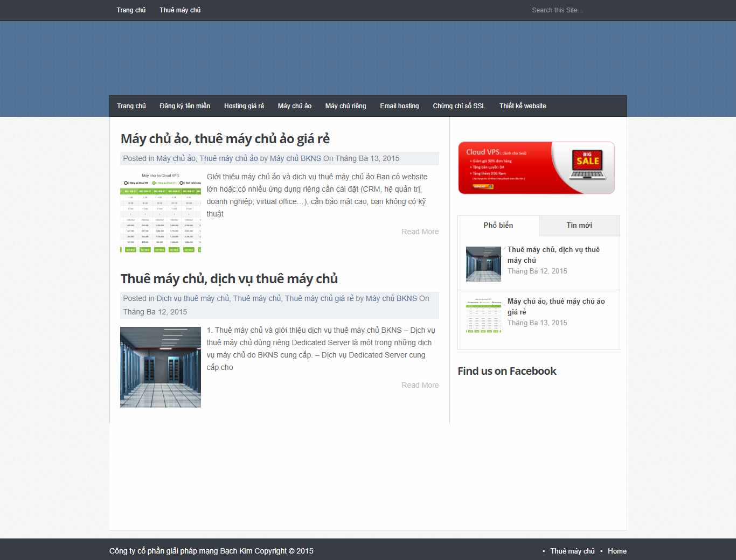Switch to the Phổ biến tab

[498, 226]
